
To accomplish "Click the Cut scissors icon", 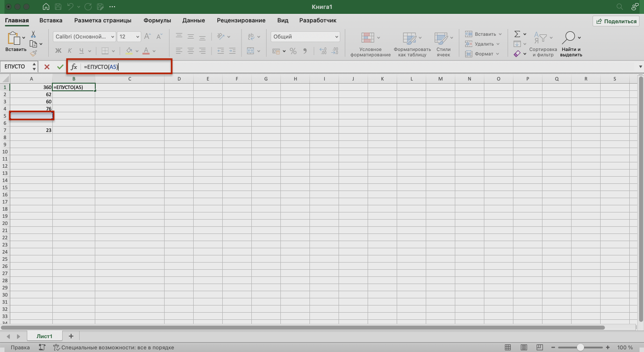I will point(33,34).
